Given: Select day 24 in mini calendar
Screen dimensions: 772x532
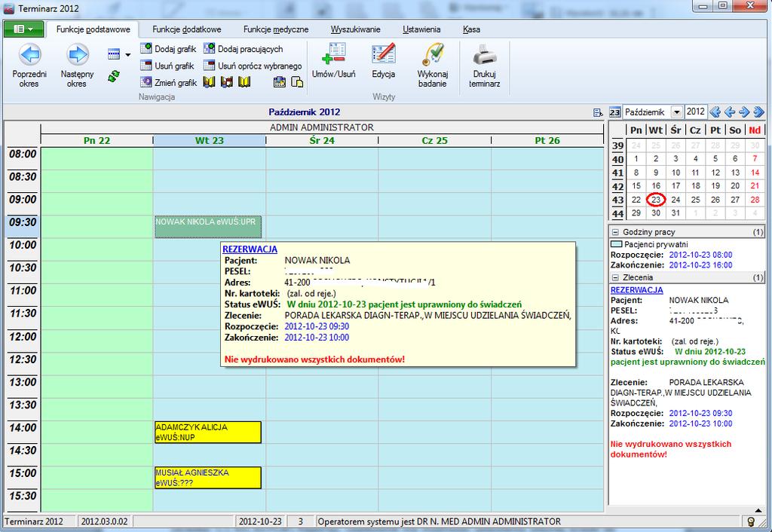Looking at the screenshot, I should click(x=675, y=200).
